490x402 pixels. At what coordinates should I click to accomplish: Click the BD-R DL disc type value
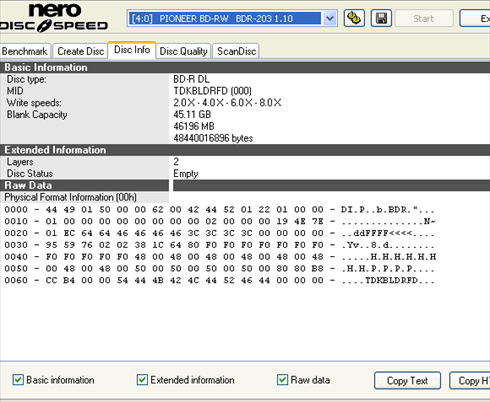tap(191, 79)
